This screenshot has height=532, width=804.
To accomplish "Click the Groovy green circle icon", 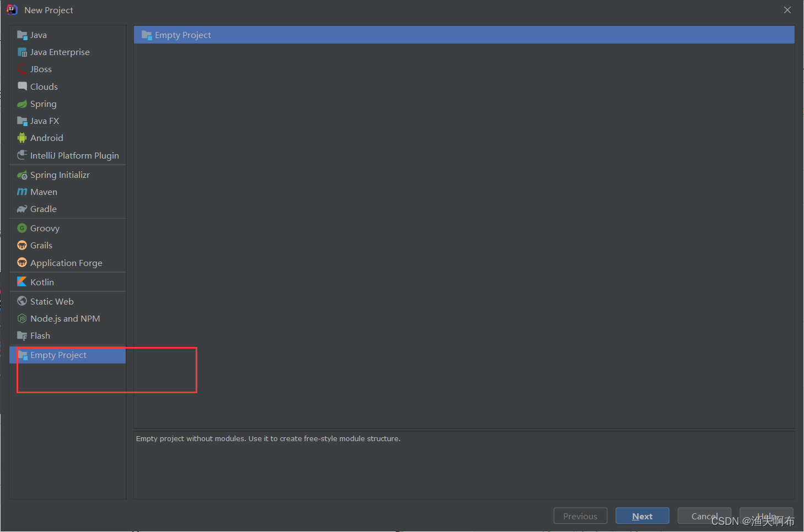I will pyautogui.click(x=22, y=228).
